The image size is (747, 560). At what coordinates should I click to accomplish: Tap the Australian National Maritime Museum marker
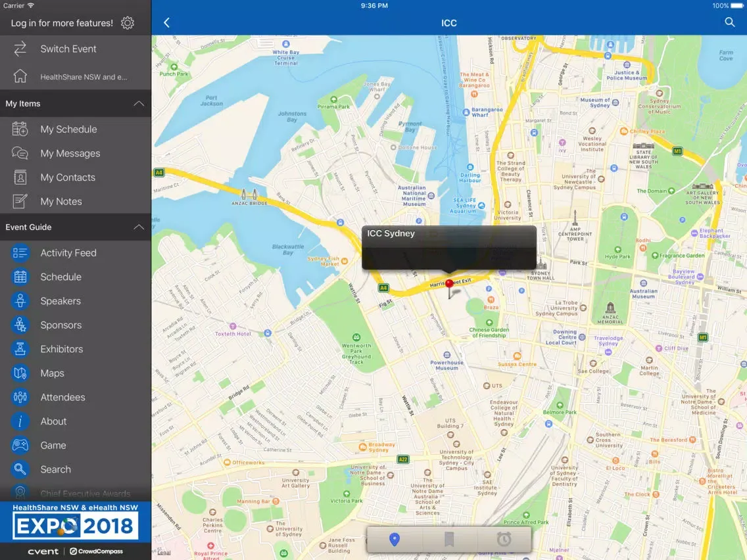tap(431, 195)
